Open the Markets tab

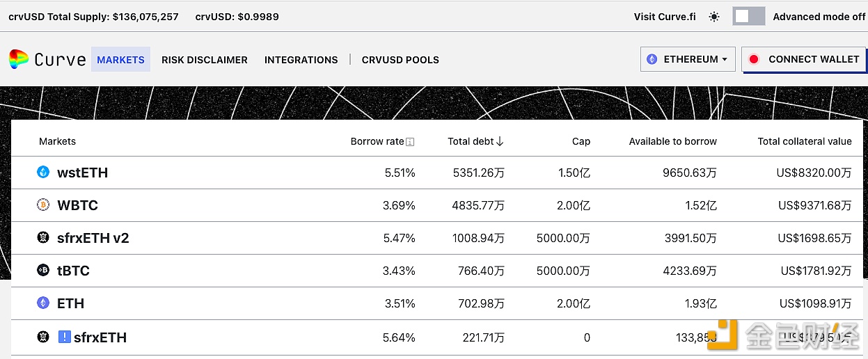click(x=121, y=60)
